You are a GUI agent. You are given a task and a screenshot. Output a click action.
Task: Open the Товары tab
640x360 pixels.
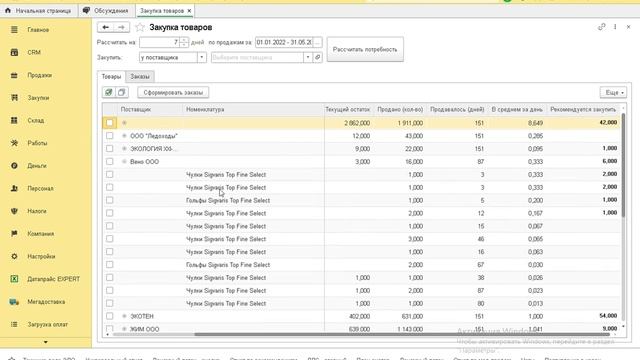pos(111,76)
